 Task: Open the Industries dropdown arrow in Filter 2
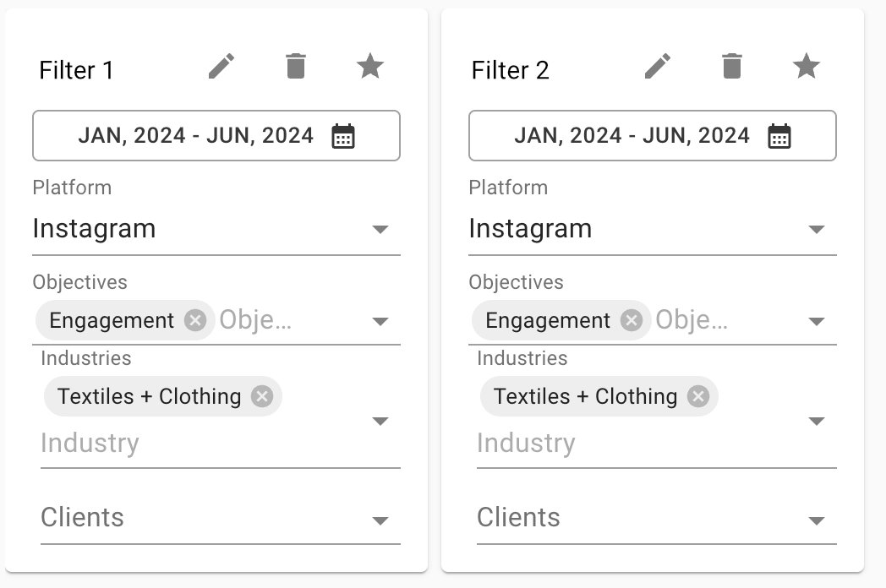817,422
